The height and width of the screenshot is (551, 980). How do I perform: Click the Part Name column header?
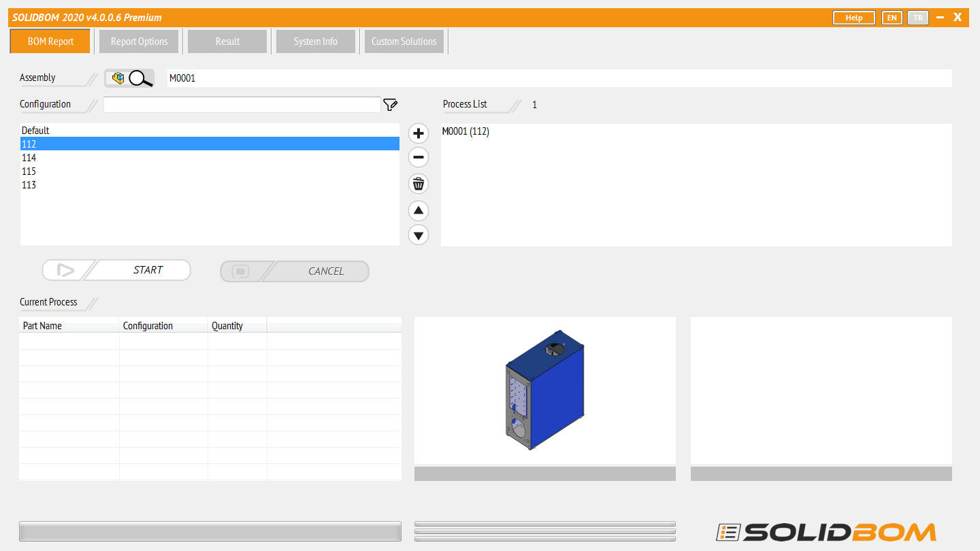(69, 326)
